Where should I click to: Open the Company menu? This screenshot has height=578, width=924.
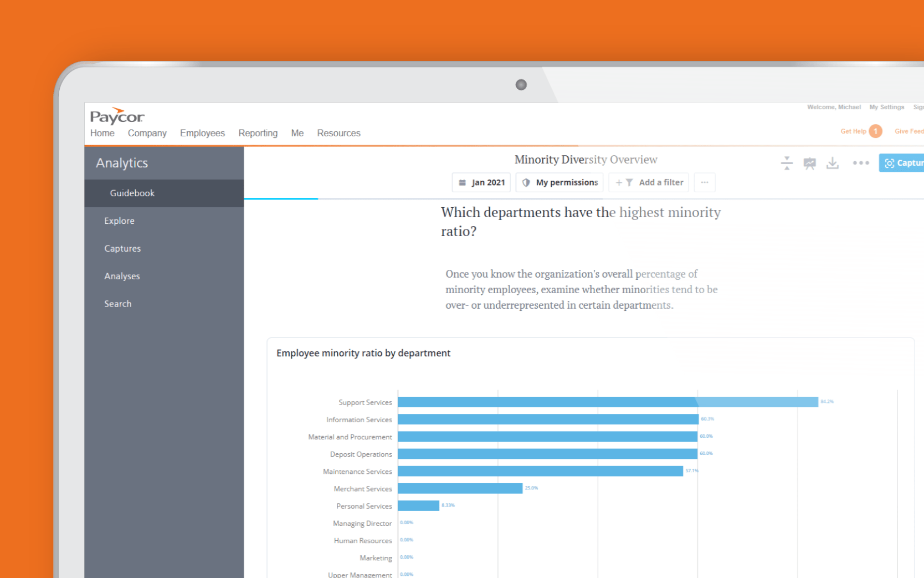point(147,133)
